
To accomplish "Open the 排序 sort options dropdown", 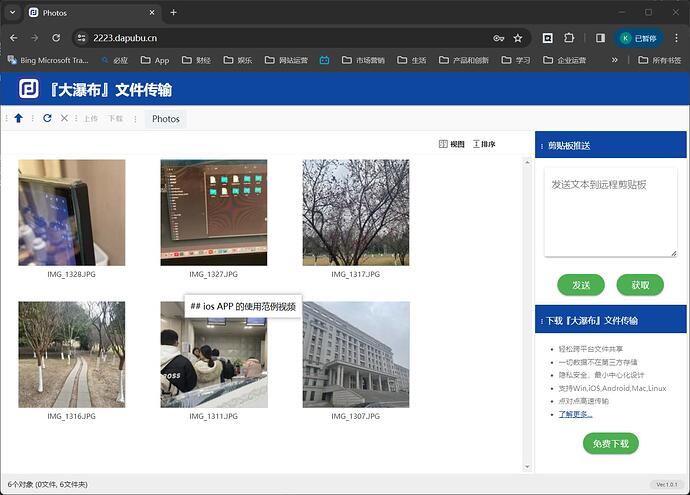I will click(x=484, y=144).
